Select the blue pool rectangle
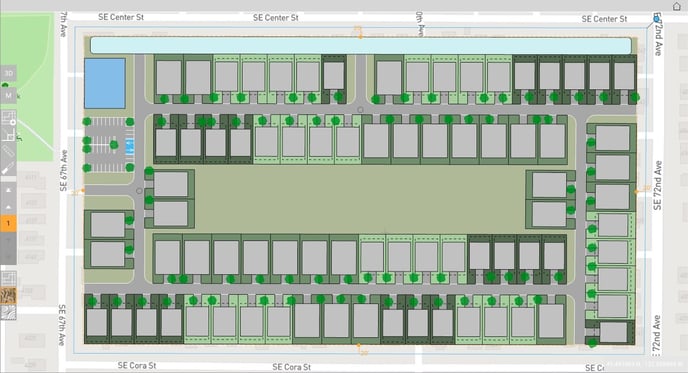The width and height of the screenshot is (688, 373). 105,83
